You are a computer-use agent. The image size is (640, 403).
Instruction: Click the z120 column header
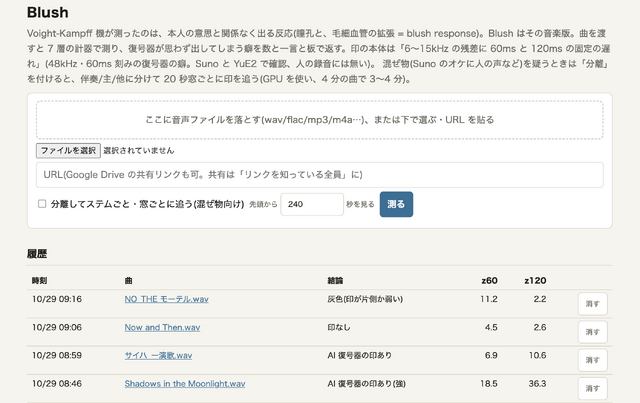pos(535,281)
